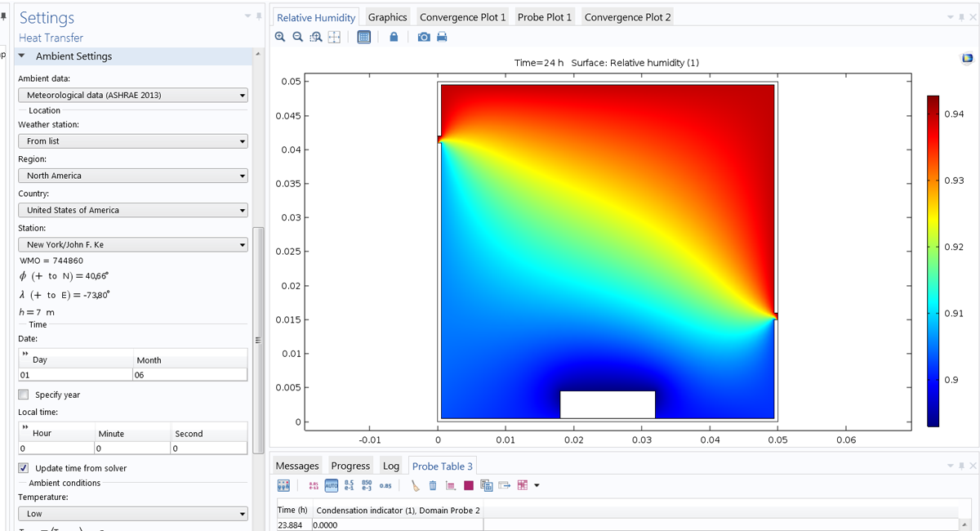Open the Region dropdown showing North America
The width and height of the screenshot is (980, 531).
(133, 176)
